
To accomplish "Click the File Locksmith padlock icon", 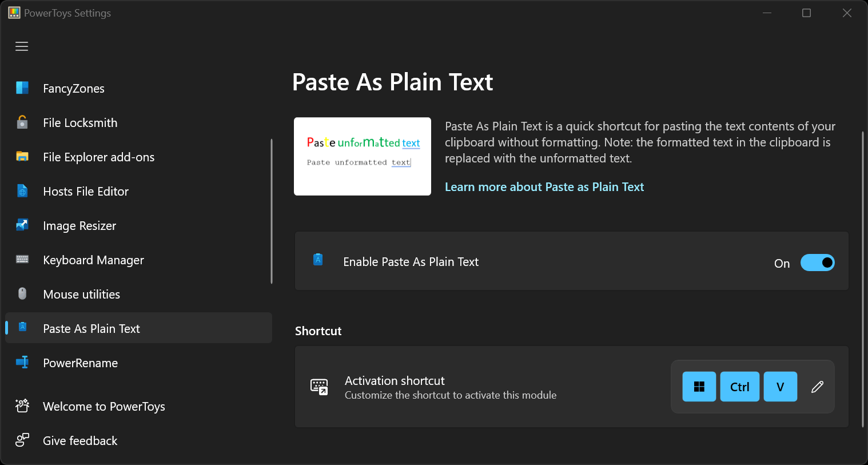I will pyautogui.click(x=22, y=122).
